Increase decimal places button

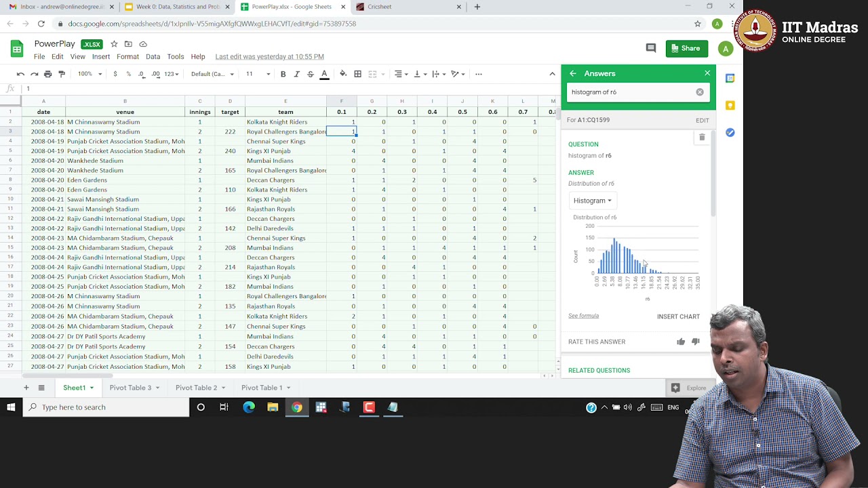pyautogui.click(x=156, y=74)
